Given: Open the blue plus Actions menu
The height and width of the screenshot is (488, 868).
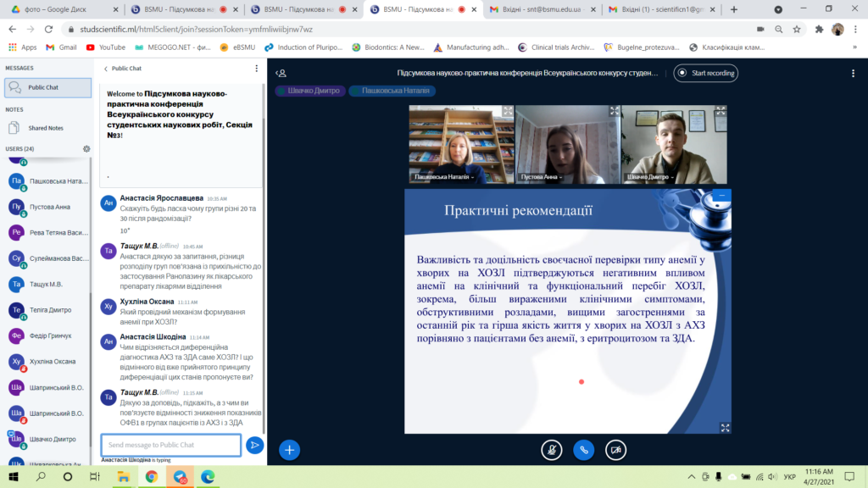Looking at the screenshot, I should [290, 450].
